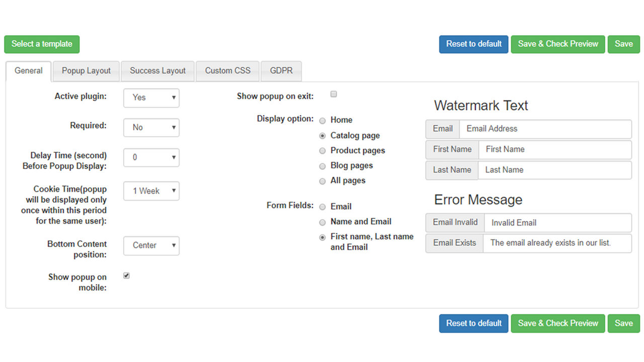The height and width of the screenshot is (362, 644).
Task: Click the top Reset to default button
Action: 473,44
